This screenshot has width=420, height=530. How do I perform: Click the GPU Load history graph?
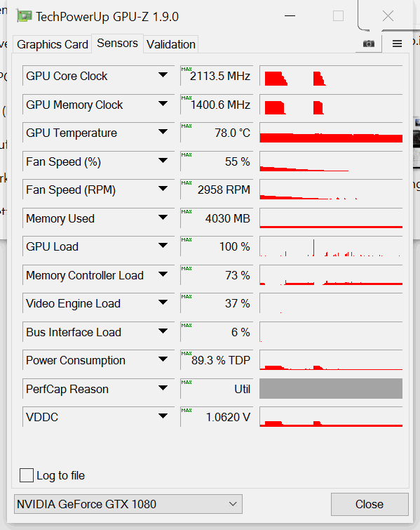coord(331,246)
